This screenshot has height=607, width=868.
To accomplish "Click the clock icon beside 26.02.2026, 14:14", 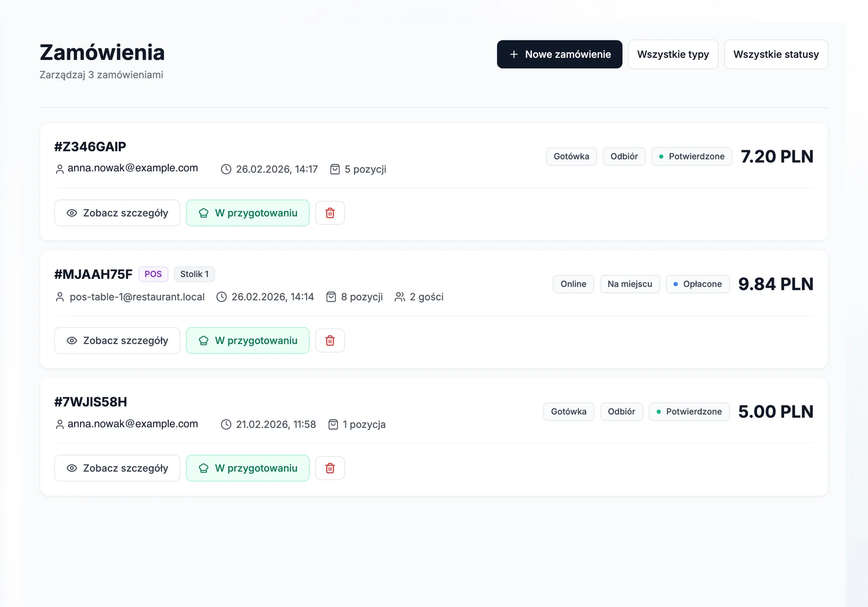I will pos(221,297).
